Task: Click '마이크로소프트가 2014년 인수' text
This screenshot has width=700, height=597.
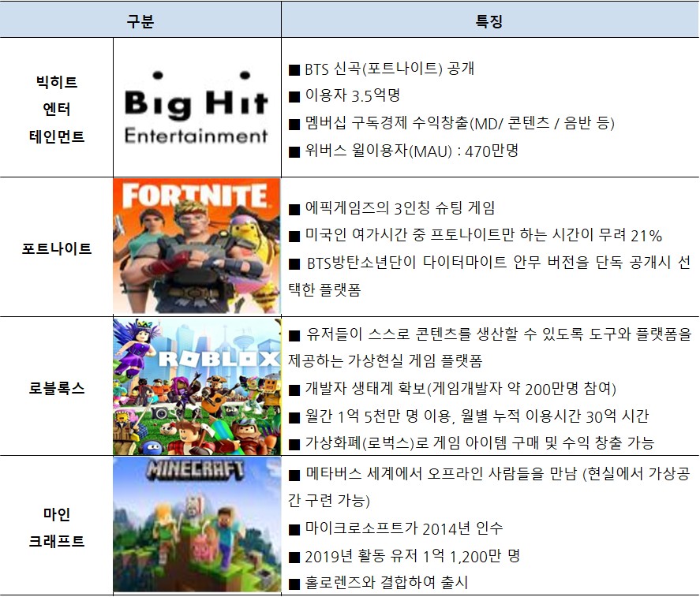Action: click(395, 528)
